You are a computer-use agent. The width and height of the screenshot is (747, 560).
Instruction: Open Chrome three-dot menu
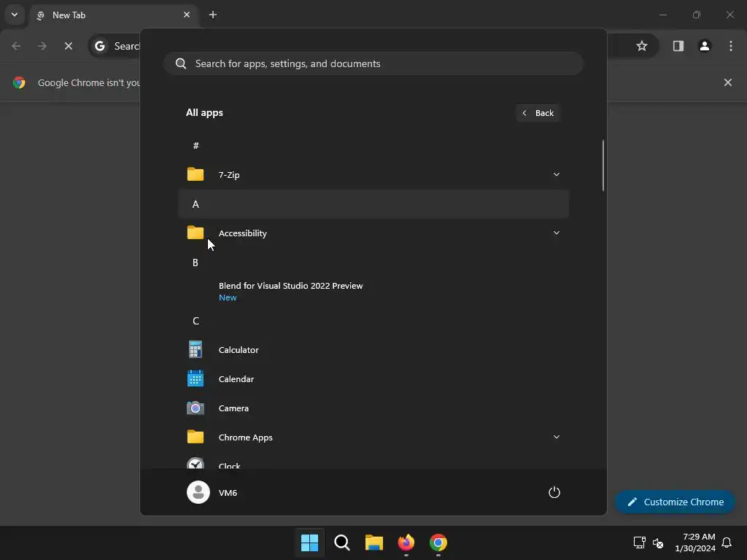(731, 46)
